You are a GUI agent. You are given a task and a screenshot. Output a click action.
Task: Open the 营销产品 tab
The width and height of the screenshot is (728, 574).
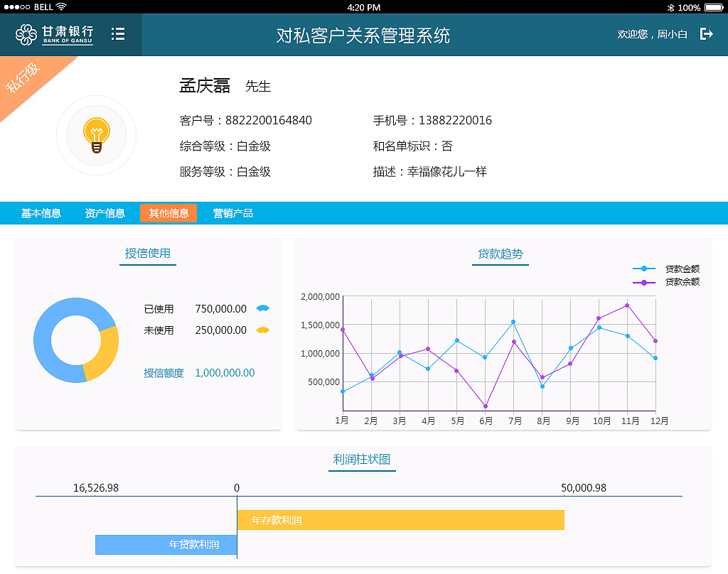coord(235,213)
